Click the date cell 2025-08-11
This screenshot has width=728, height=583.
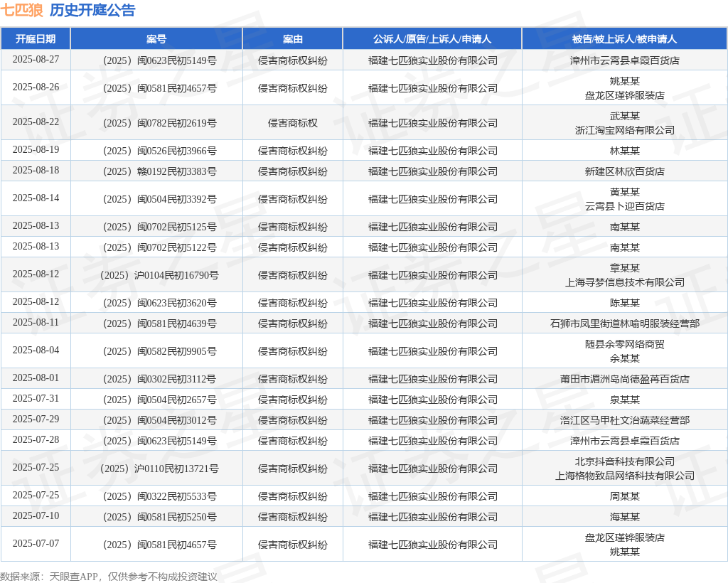point(36,323)
